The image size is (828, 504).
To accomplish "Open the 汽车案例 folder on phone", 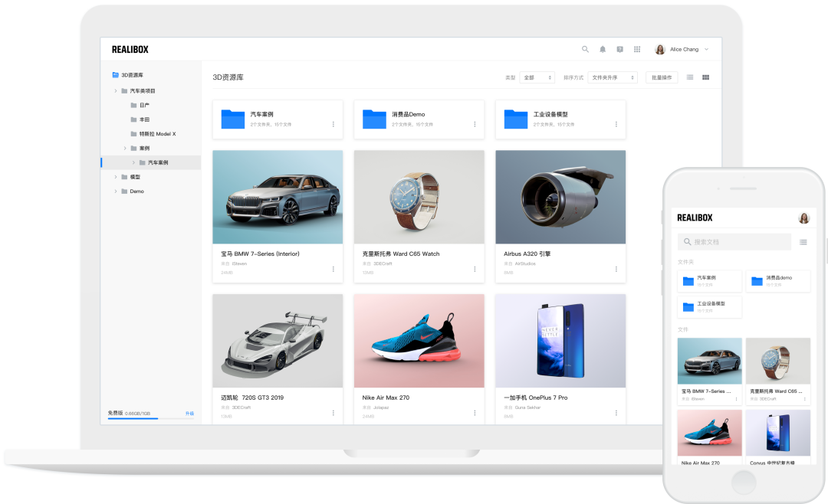I will pyautogui.click(x=710, y=281).
